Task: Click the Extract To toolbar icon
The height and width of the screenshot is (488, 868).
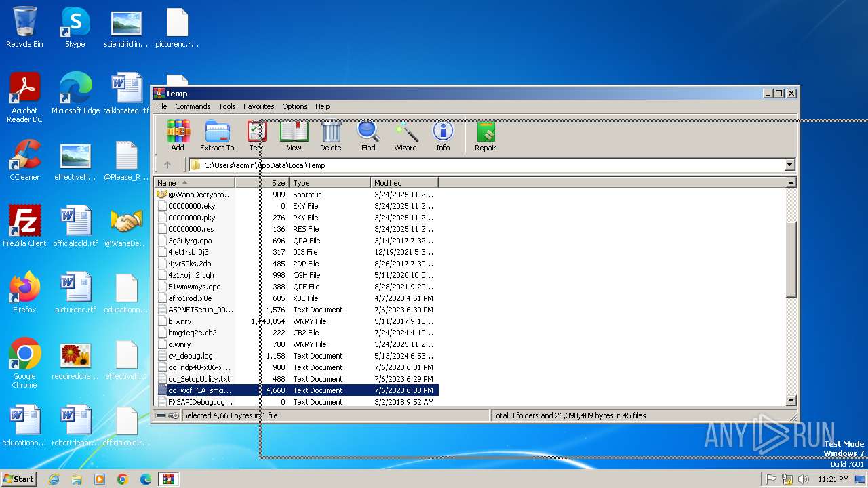Action: pos(217,136)
